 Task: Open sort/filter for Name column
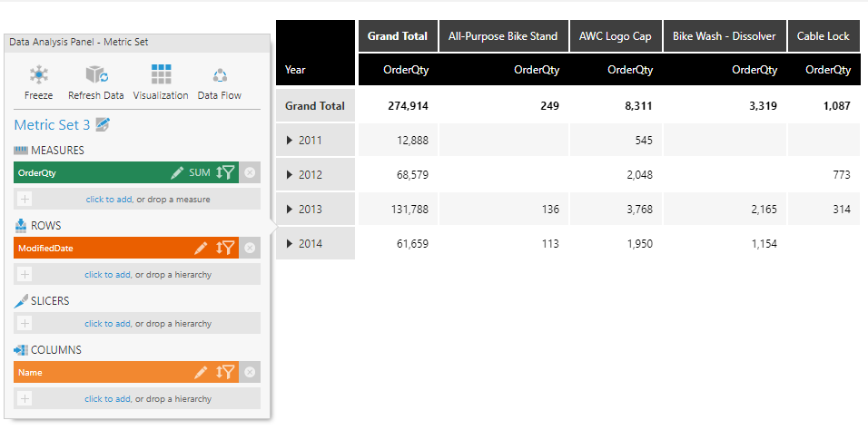225,372
